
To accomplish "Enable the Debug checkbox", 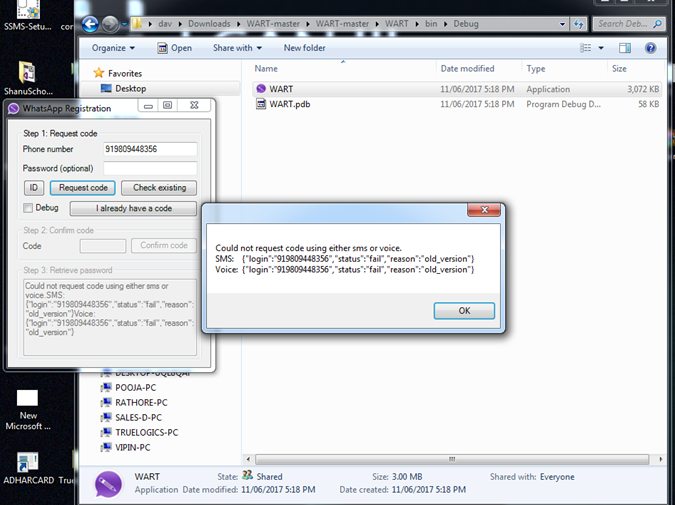I will tap(28, 208).
